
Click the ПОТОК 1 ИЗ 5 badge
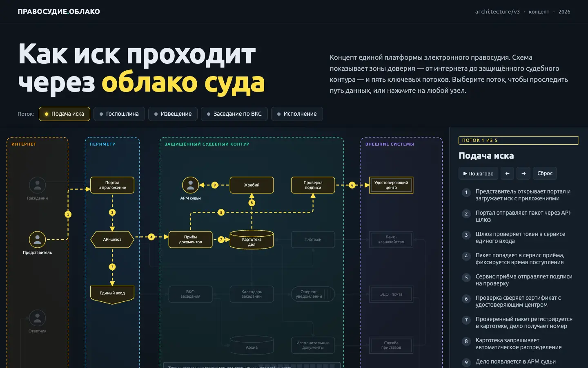(x=519, y=140)
